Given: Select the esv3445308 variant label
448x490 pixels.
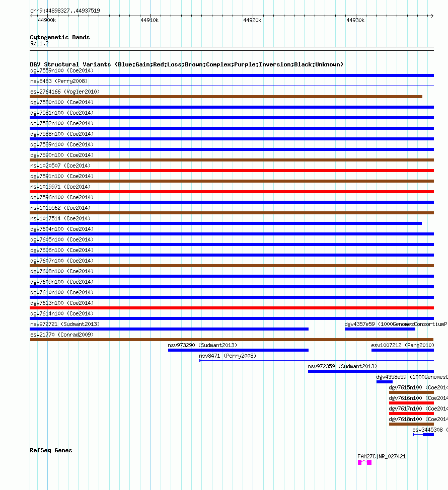Looking at the screenshot, I should click(430, 430).
